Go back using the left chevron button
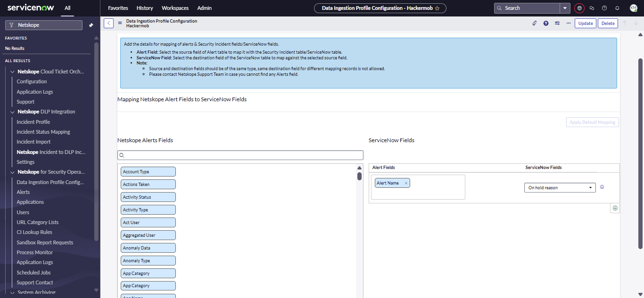Image resolution: width=644 pixels, height=298 pixels. [108, 23]
